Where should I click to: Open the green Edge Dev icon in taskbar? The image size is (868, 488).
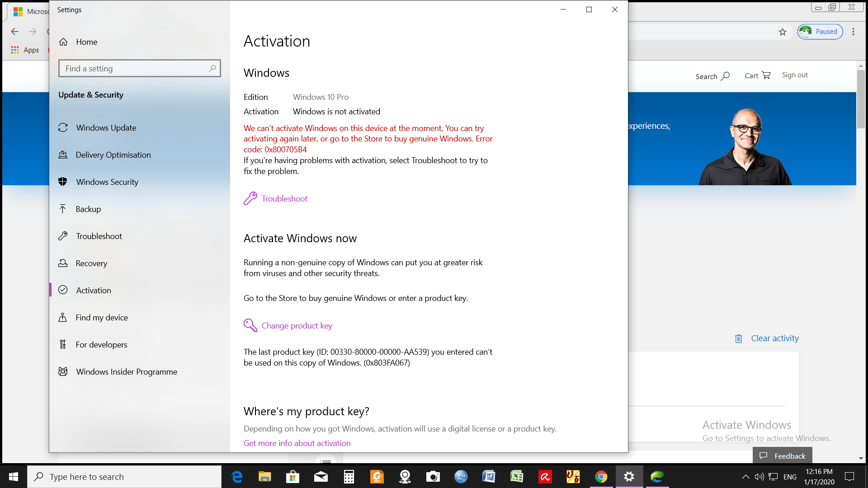[657, 477]
